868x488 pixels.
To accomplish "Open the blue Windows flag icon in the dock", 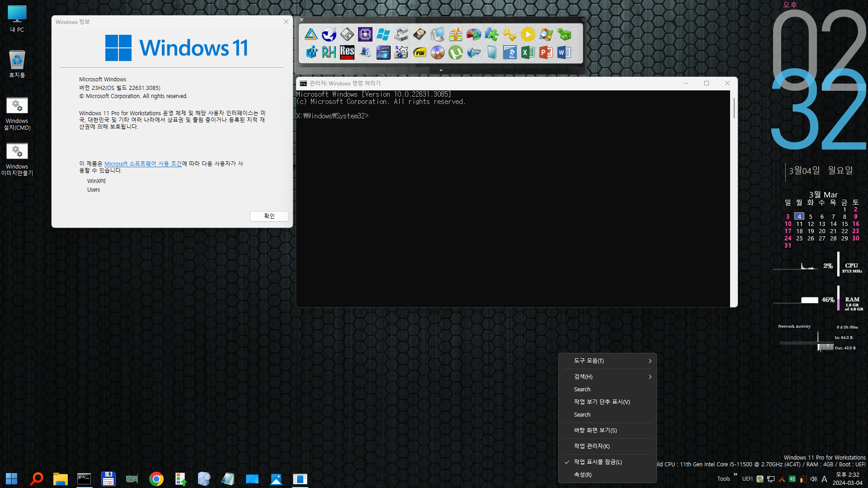I will [383, 34].
